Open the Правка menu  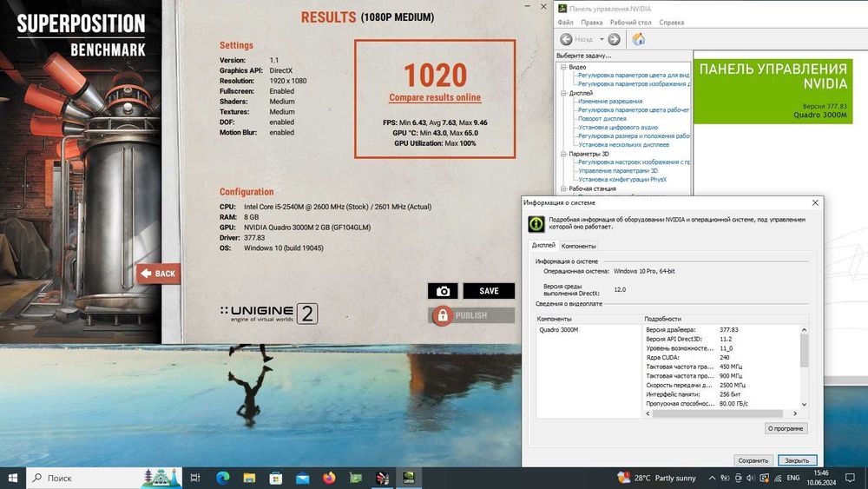pyautogui.click(x=591, y=23)
